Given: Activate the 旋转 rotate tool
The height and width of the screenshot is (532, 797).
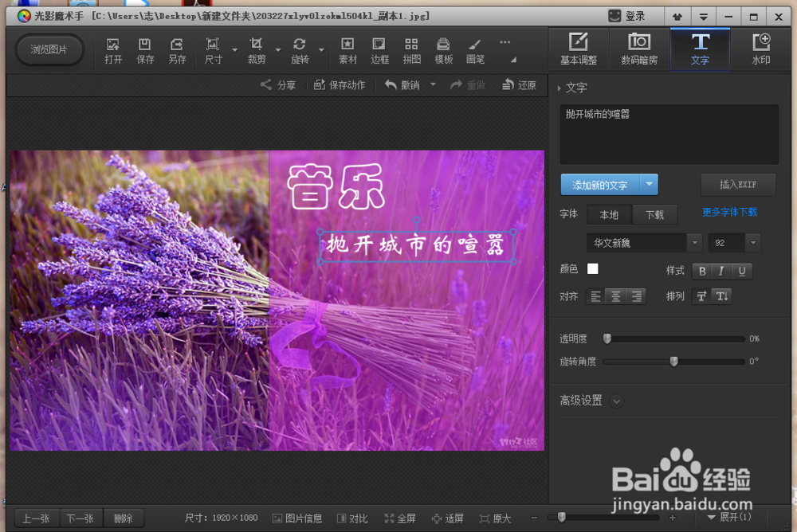Looking at the screenshot, I should [300, 49].
